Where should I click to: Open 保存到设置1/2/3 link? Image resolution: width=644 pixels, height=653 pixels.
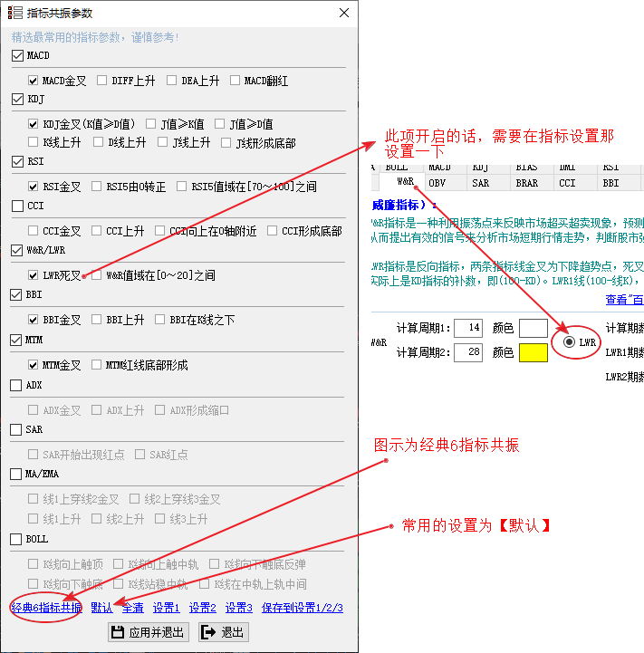[x=303, y=608]
